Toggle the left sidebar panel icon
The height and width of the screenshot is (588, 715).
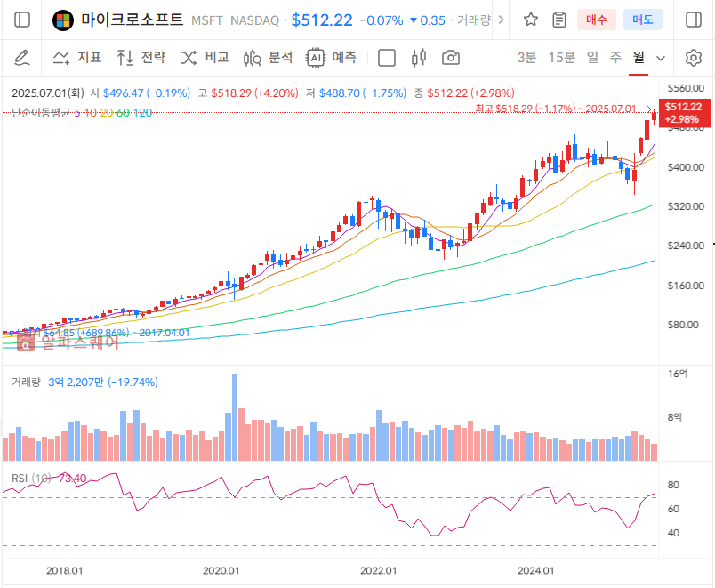pyautogui.click(x=22, y=20)
